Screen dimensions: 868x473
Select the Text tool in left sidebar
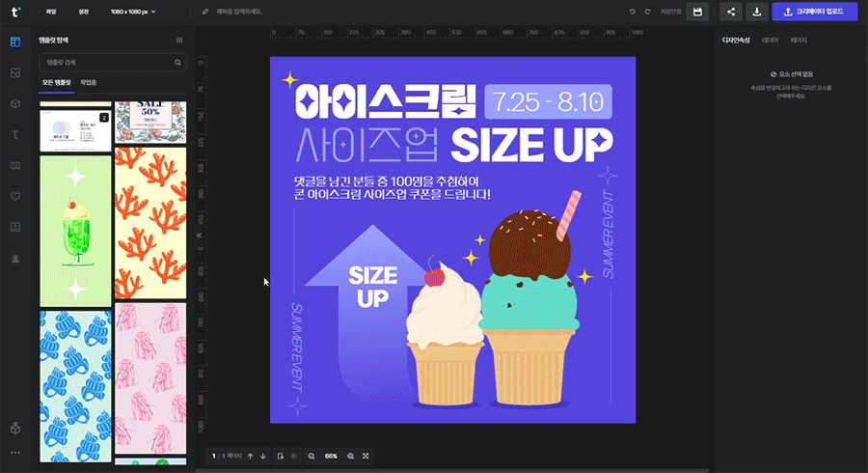[14, 134]
